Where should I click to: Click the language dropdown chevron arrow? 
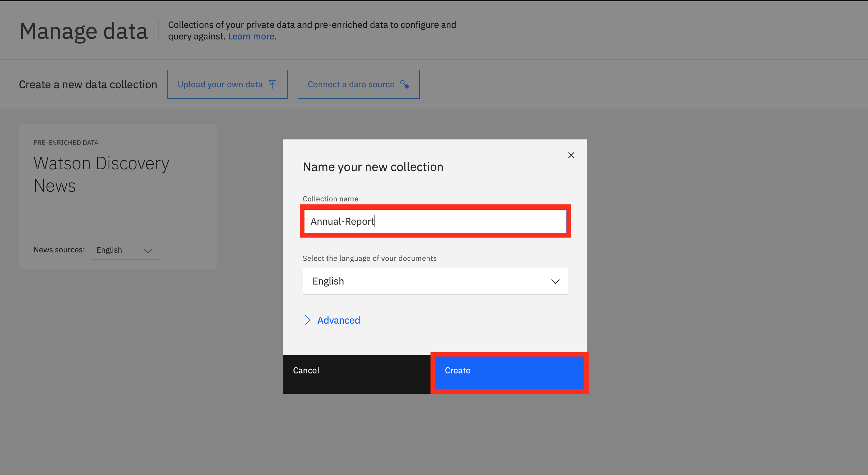click(x=555, y=281)
